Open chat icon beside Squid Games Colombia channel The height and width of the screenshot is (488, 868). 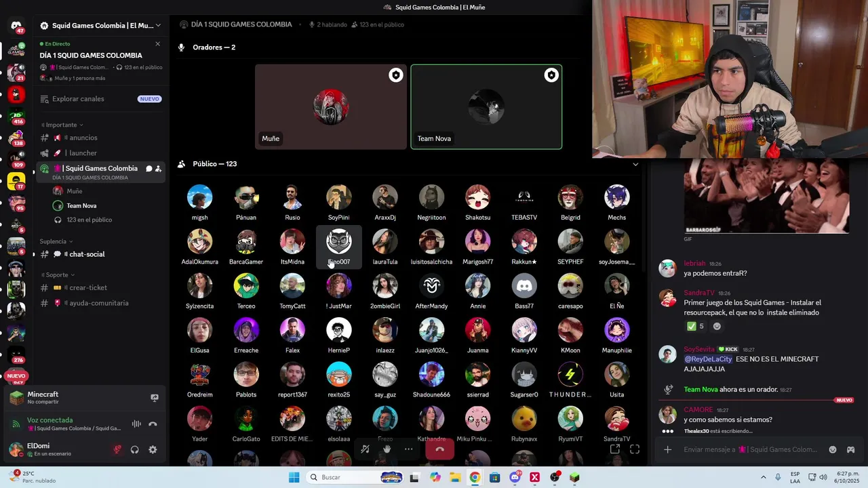pos(149,169)
